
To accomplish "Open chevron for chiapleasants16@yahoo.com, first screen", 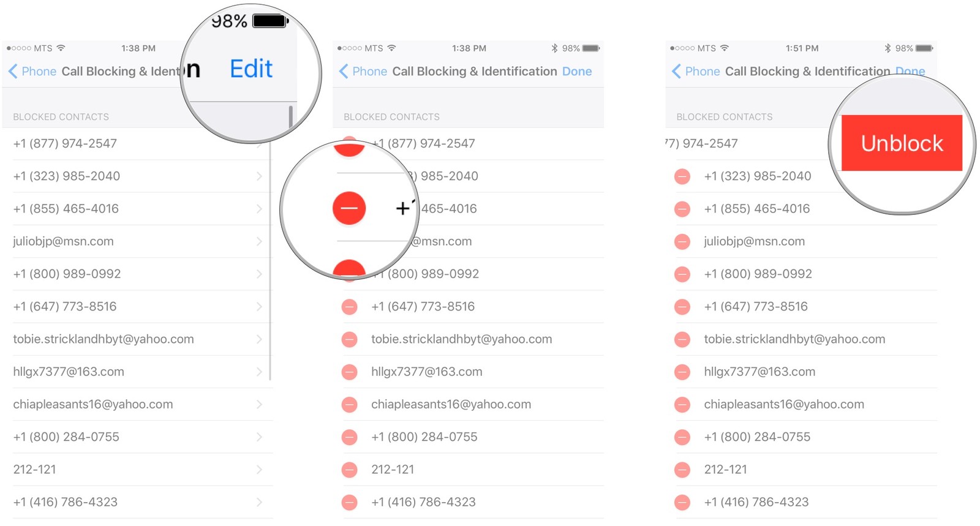I will 260,404.
